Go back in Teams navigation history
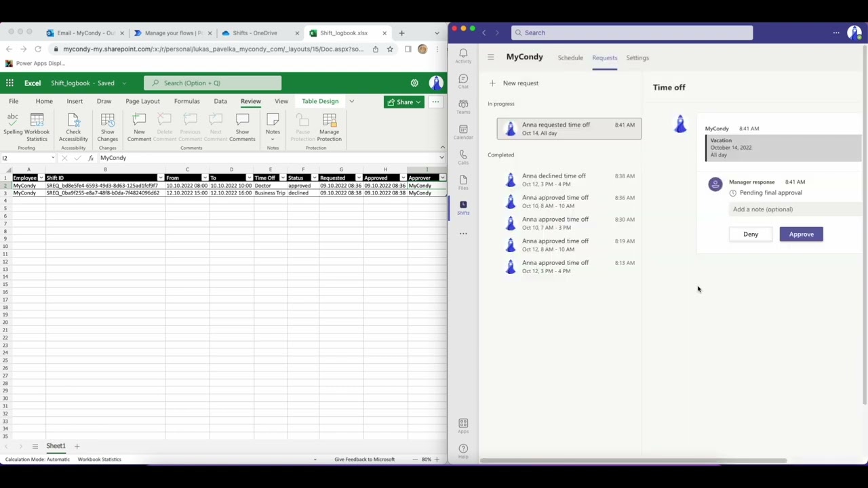The image size is (868, 488). 484,33
